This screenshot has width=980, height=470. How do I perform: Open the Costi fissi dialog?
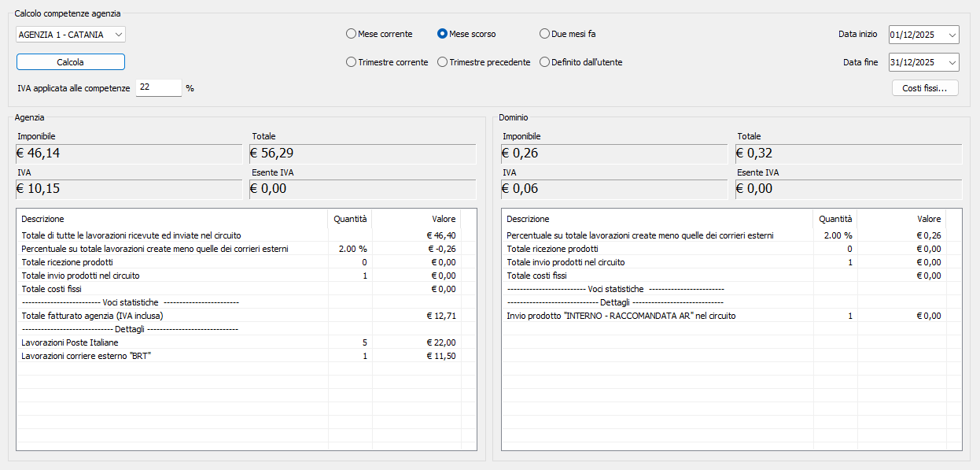point(925,88)
